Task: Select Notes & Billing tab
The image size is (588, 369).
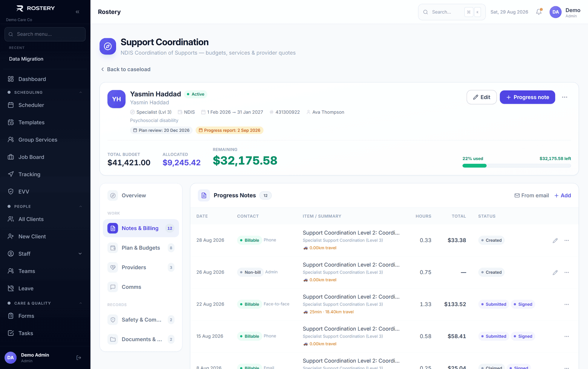Action: (141, 228)
